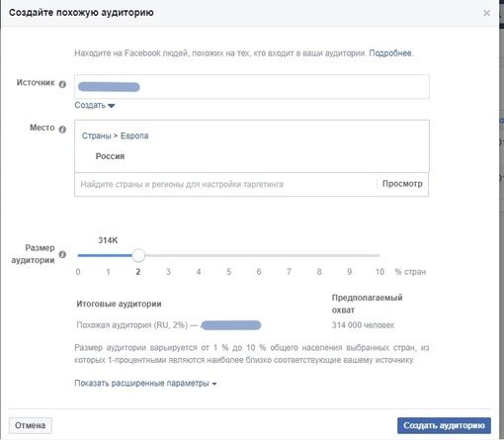Set audience slider to 8 percent mark

tap(319, 255)
